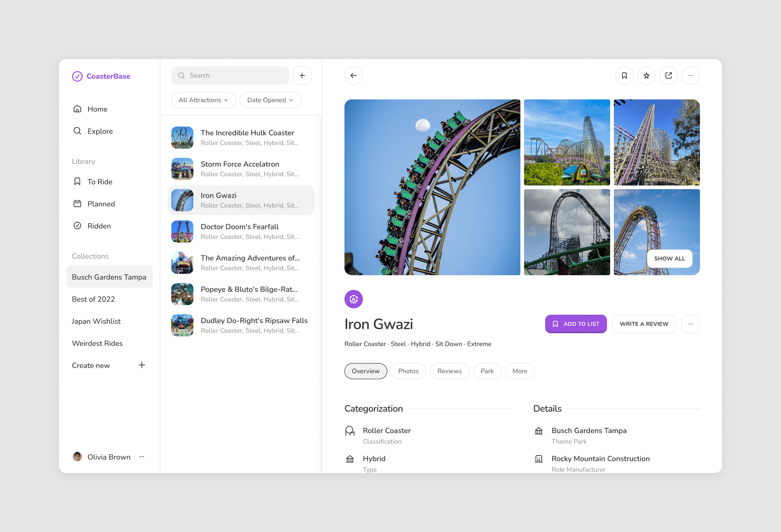This screenshot has height=532, width=781.
Task: Click the back arrow button
Action: coord(353,75)
